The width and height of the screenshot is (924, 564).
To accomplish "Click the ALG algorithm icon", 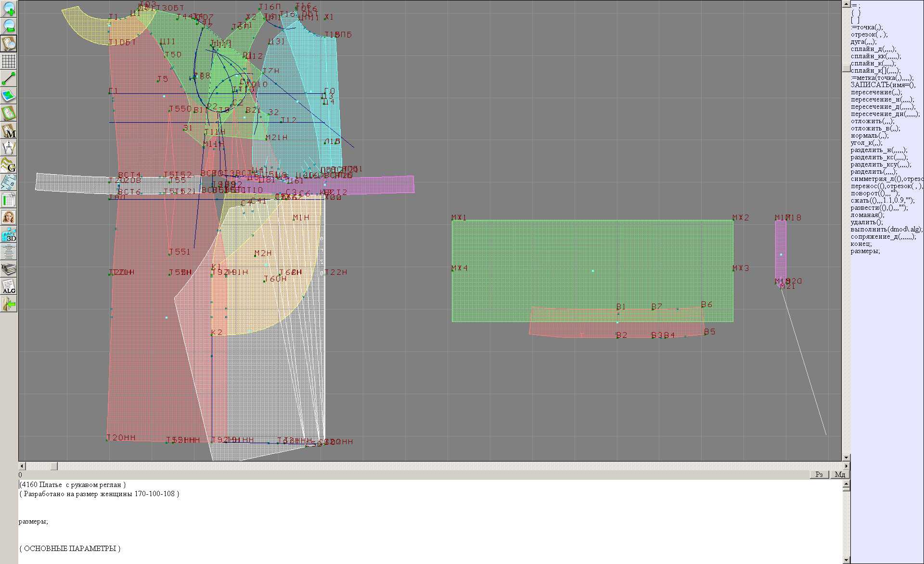I will [x=9, y=286].
